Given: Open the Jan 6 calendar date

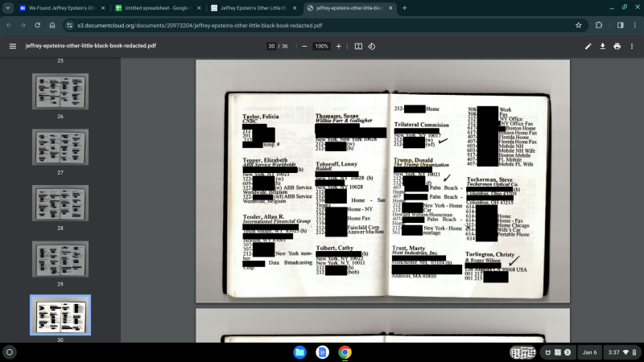Looking at the screenshot, I should [589, 352].
